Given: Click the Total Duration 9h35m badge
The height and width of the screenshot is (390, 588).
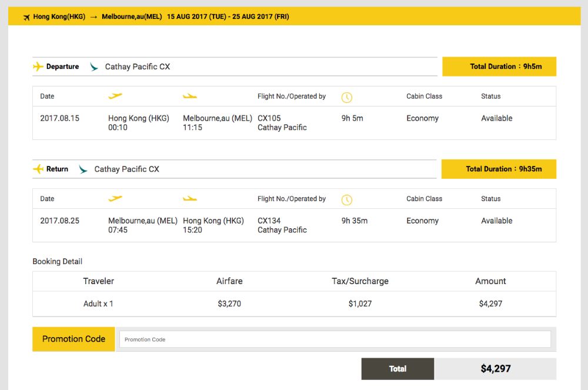Looking at the screenshot, I should 499,169.
